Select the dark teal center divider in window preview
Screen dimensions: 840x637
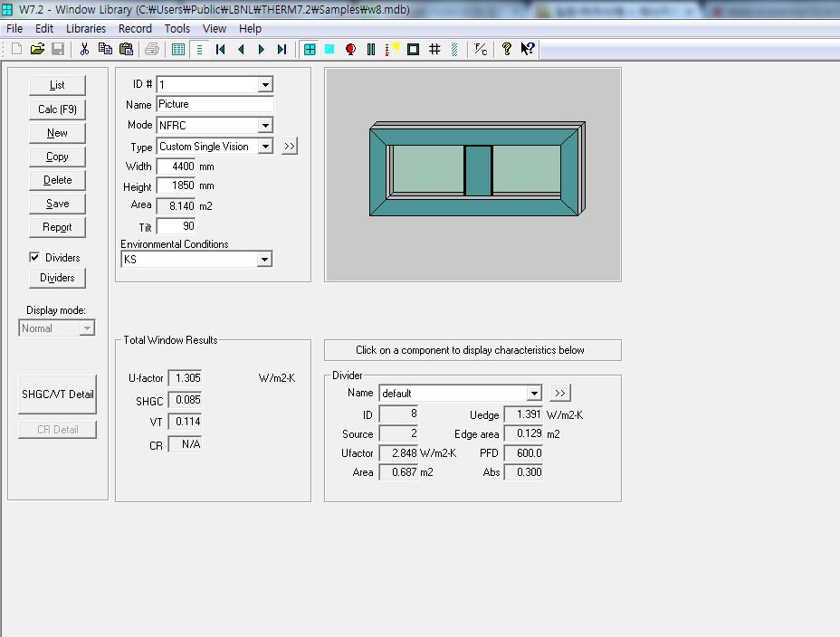478,170
